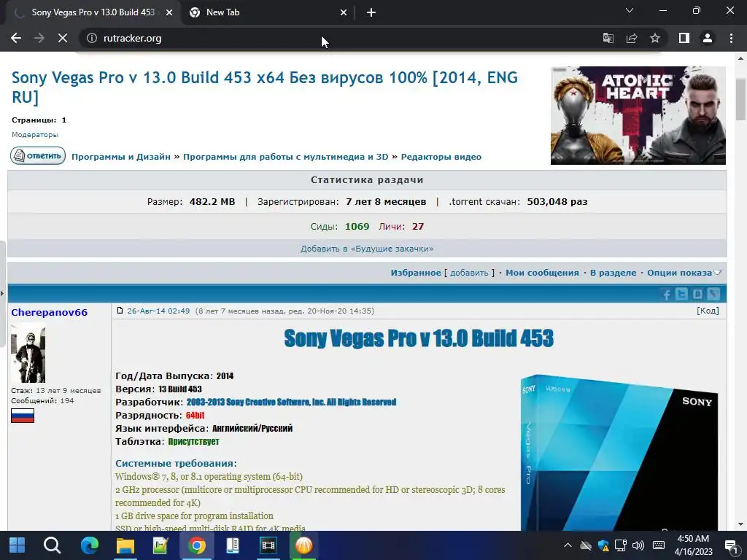
Task: Click the Russian flag icon
Action: (23, 416)
